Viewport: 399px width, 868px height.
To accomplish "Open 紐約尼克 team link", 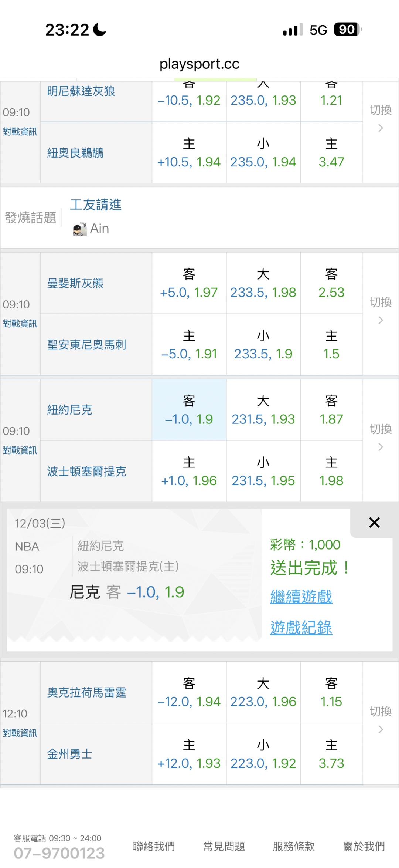I will coord(69,410).
